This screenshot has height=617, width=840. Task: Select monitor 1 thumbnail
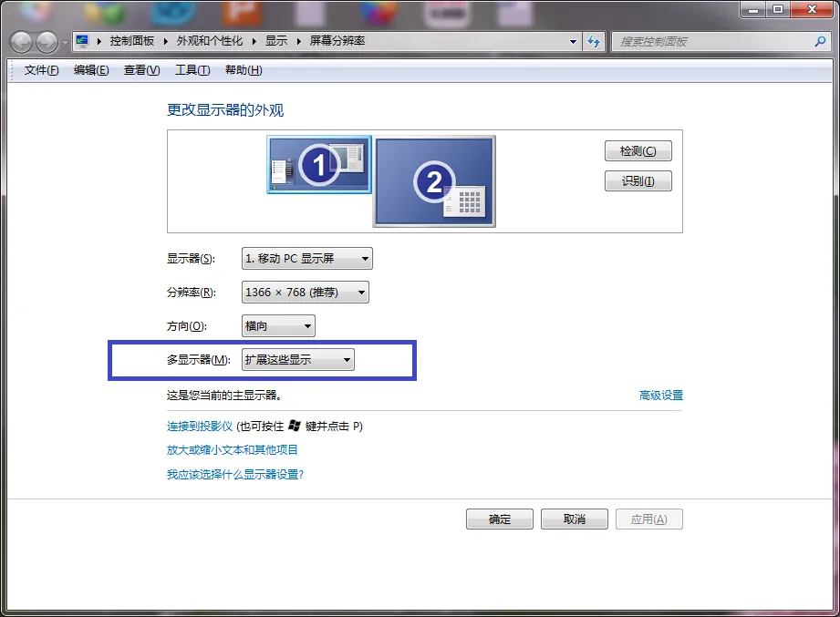(319, 164)
